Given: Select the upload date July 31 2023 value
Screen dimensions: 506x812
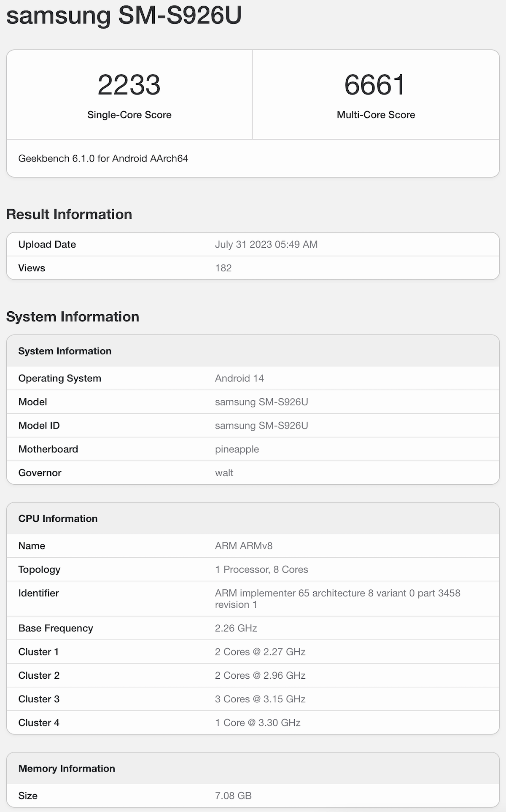Looking at the screenshot, I should (x=266, y=245).
